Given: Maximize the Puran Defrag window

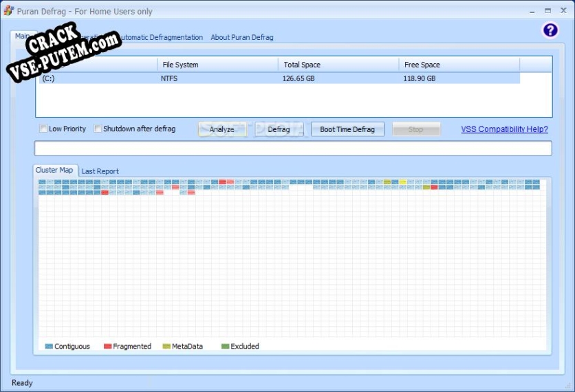Looking at the screenshot, I should [x=547, y=10].
